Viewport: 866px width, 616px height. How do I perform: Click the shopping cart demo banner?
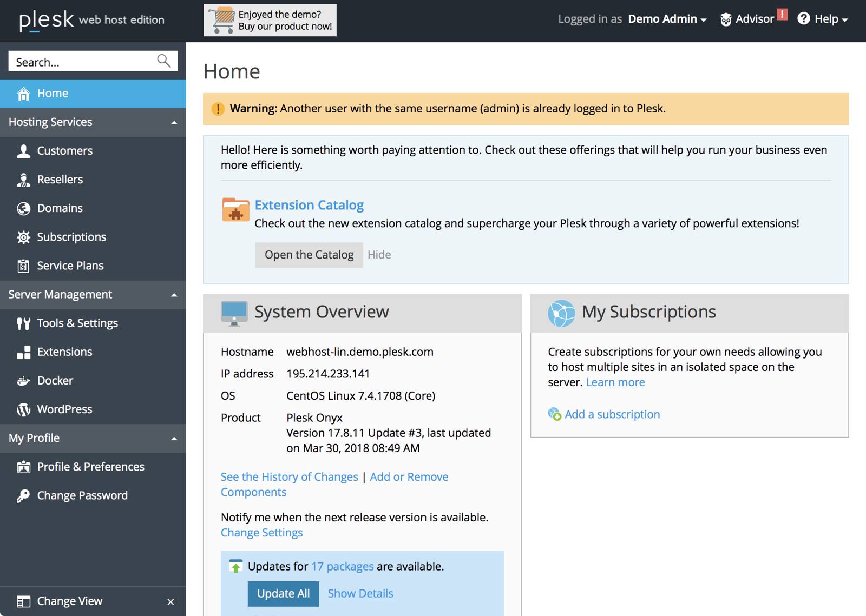tap(270, 21)
